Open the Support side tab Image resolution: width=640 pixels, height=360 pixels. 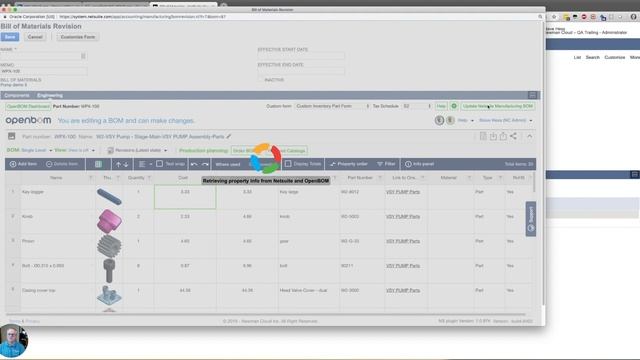pos(531,219)
